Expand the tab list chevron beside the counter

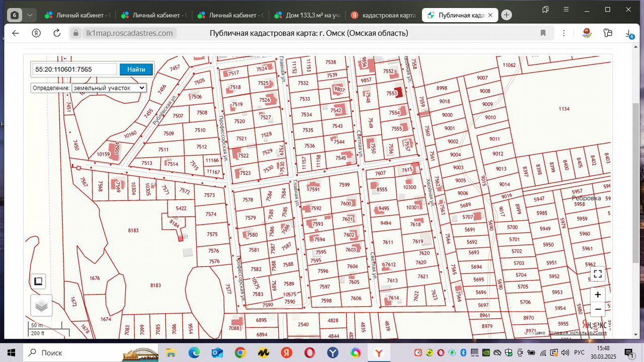click(30, 15)
